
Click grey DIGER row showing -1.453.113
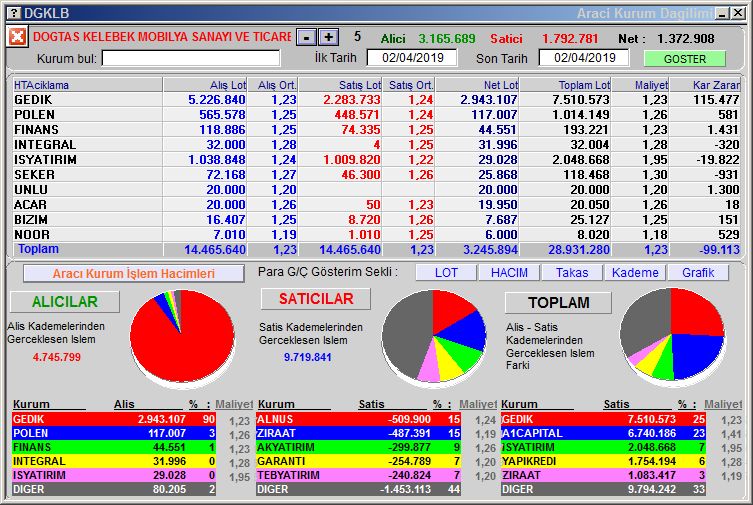[x=359, y=489]
